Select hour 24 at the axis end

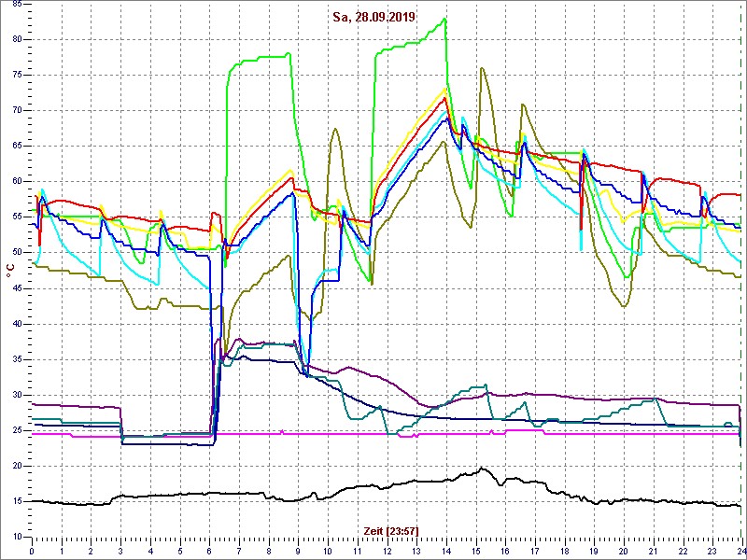[740, 551]
